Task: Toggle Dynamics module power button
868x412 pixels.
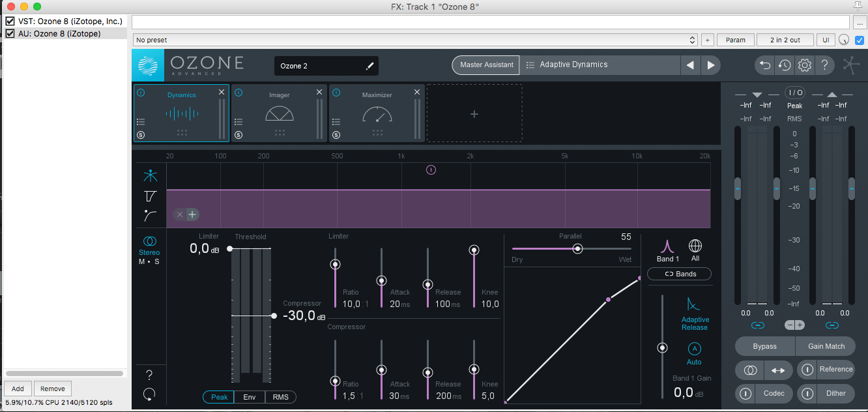Action: tap(141, 93)
